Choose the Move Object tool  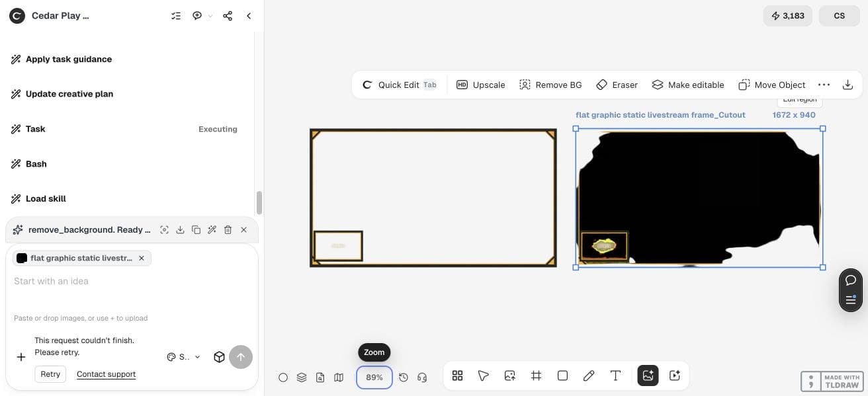[772, 85]
